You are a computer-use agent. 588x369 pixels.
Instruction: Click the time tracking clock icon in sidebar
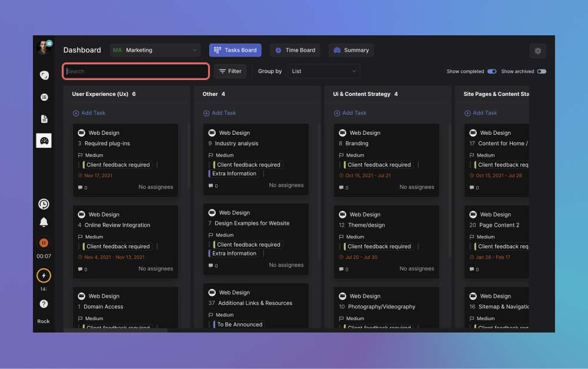tap(44, 204)
